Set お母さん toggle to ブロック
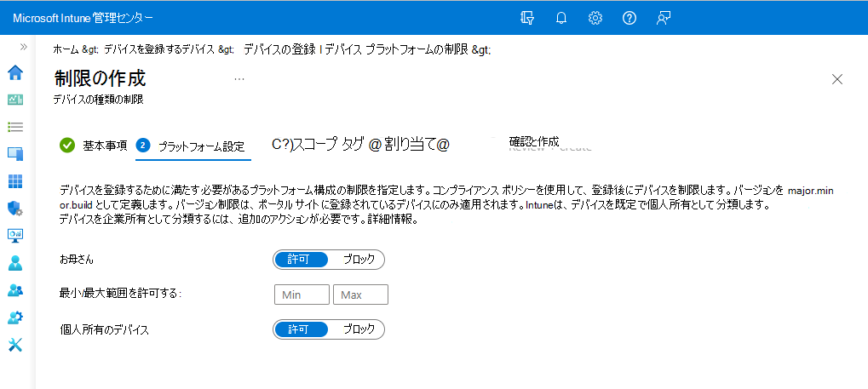Image resolution: width=868 pixels, height=389 pixels. (358, 259)
